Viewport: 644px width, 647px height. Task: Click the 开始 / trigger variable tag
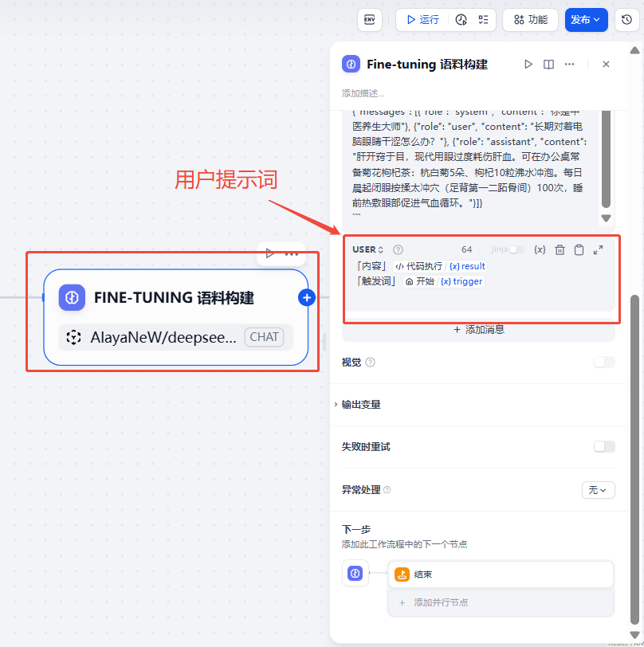pos(443,281)
